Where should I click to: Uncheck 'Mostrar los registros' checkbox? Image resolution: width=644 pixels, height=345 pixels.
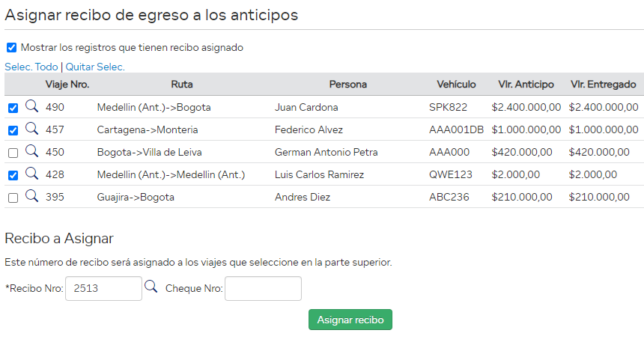pos(11,47)
